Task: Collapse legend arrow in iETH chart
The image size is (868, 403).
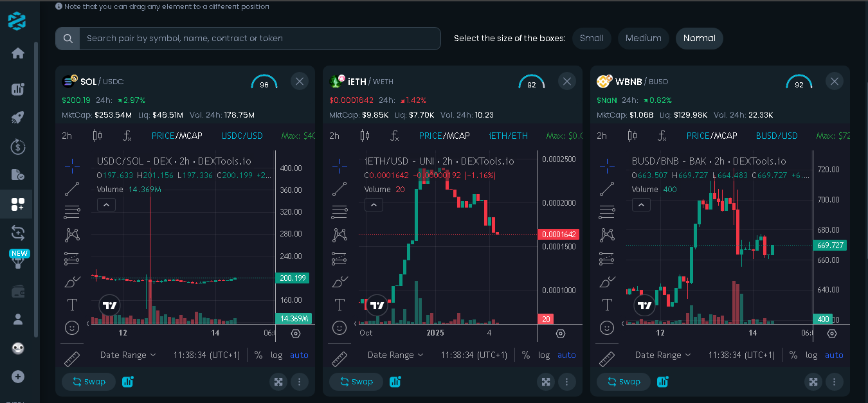Action: pos(374,204)
